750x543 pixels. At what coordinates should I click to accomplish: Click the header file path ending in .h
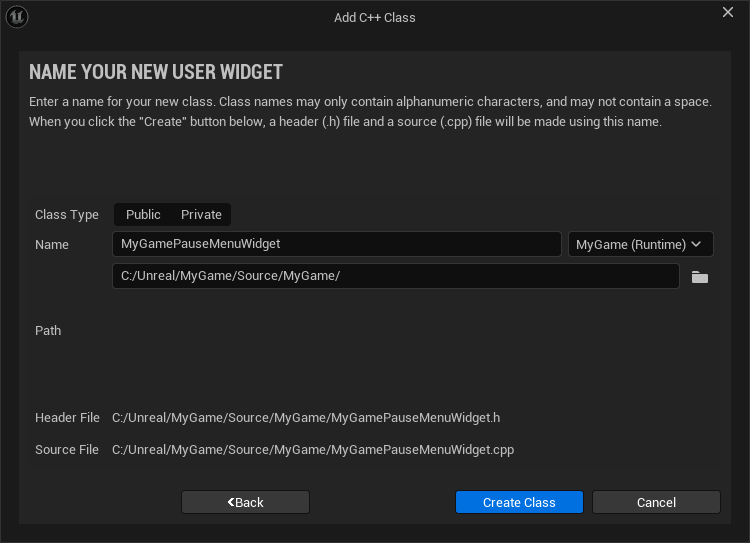[x=306, y=418]
